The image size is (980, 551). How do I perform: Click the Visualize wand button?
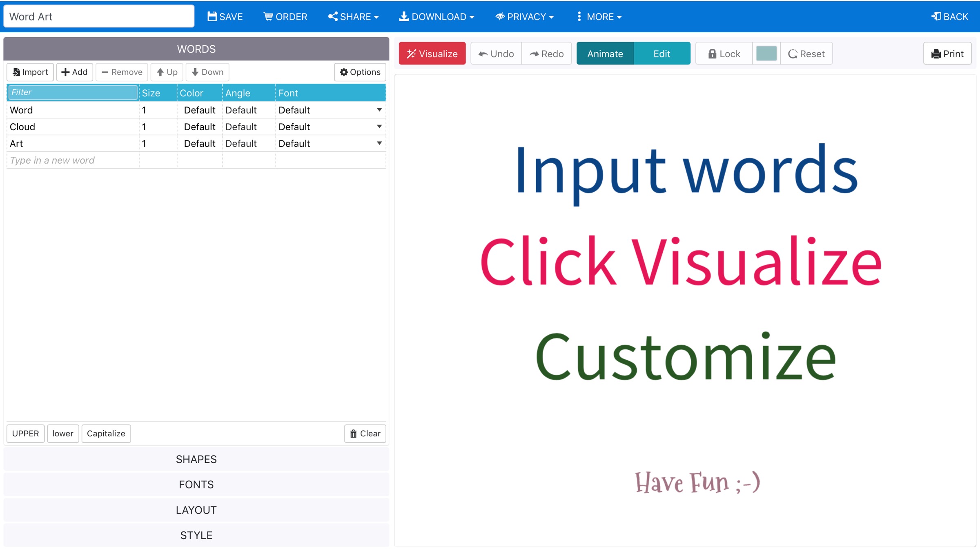432,53
